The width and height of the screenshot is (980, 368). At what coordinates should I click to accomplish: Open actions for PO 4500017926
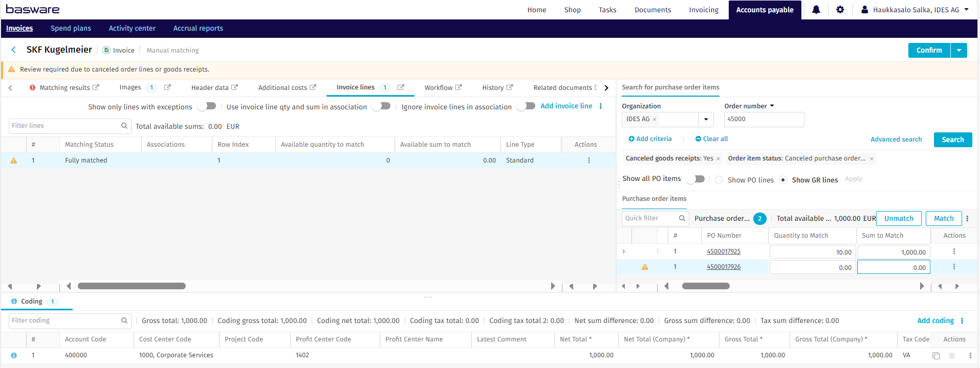click(x=954, y=267)
